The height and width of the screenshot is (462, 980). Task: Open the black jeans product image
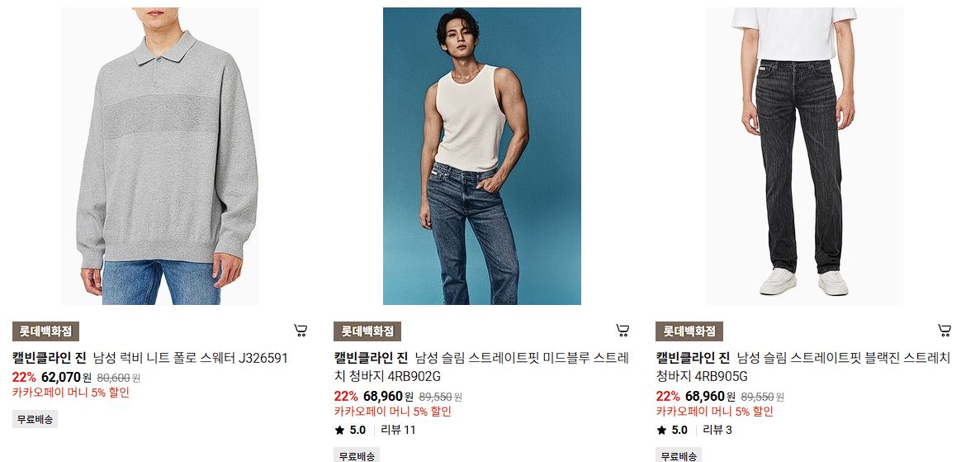coord(804,156)
